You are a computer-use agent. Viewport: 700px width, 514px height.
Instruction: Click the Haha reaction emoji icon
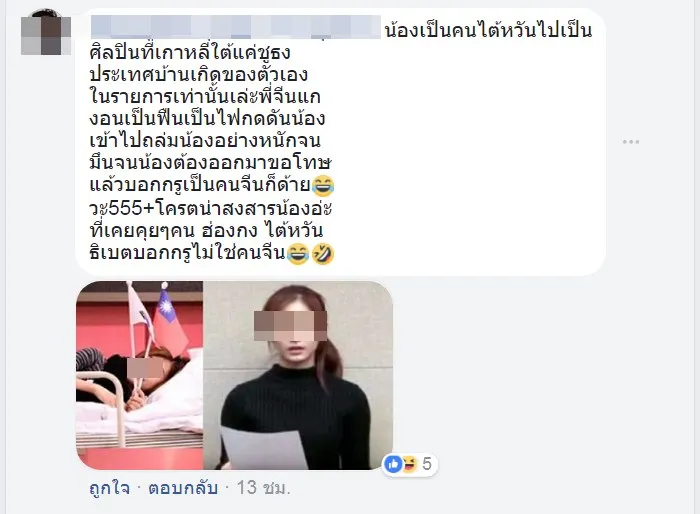[408, 464]
